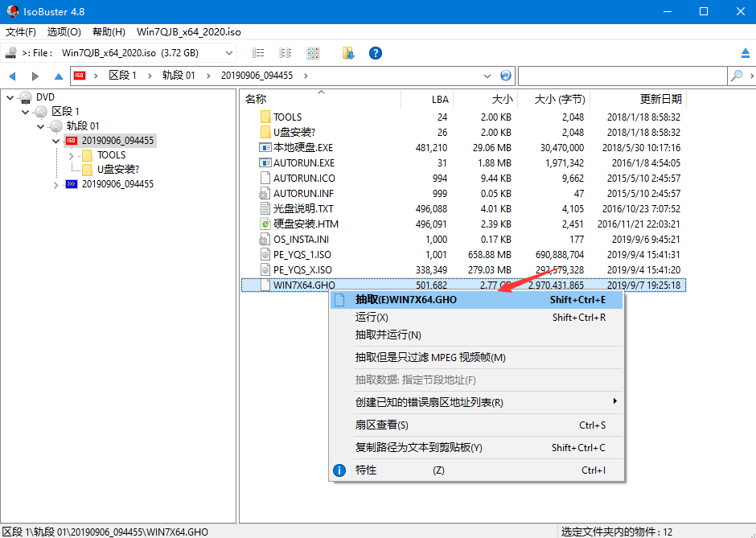756x538 pixels.
Task: Navigate back with the left arrow
Action: (x=13, y=76)
